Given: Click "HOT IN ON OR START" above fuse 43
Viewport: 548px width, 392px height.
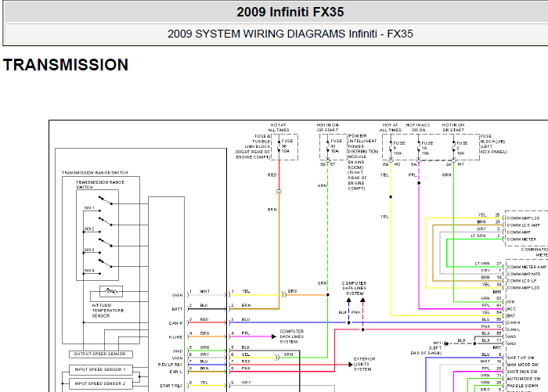Looking at the screenshot, I should [327, 128].
